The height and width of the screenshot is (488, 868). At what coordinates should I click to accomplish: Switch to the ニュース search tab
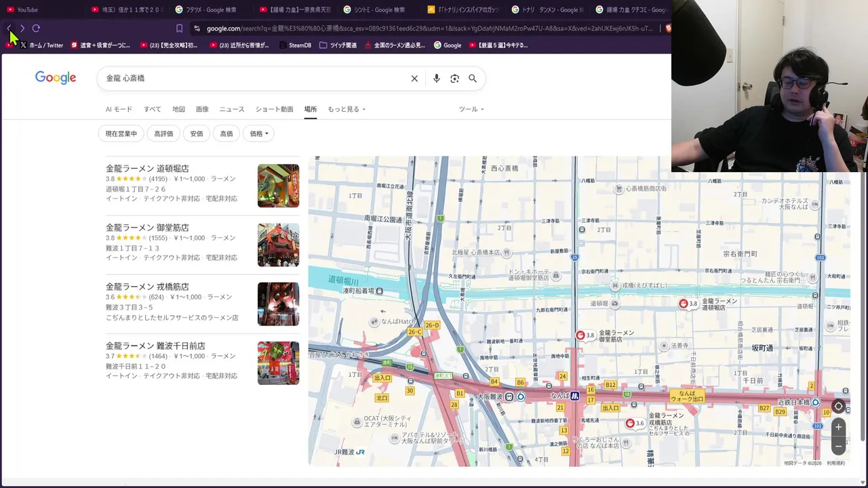(x=232, y=109)
